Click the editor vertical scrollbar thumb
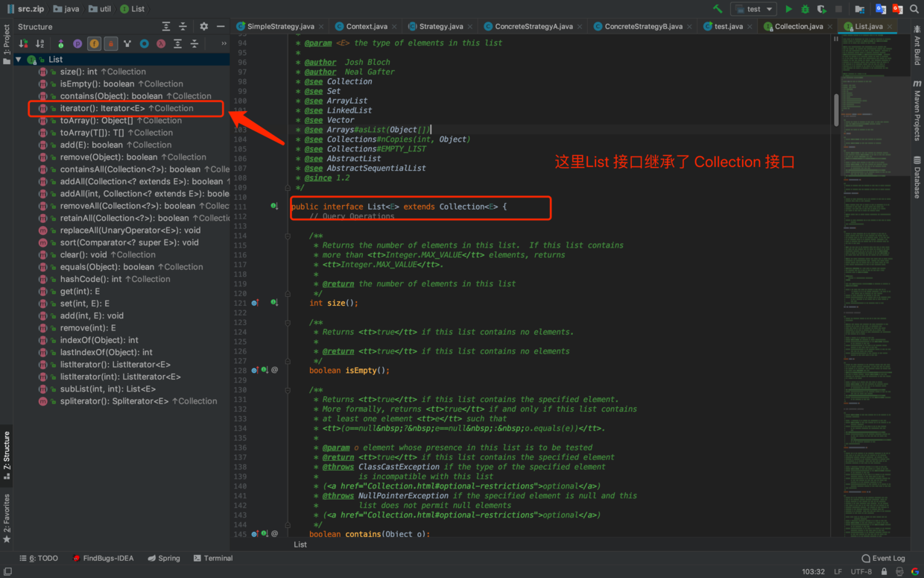The width and height of the screenshot is (924, 578). point(836,110)
